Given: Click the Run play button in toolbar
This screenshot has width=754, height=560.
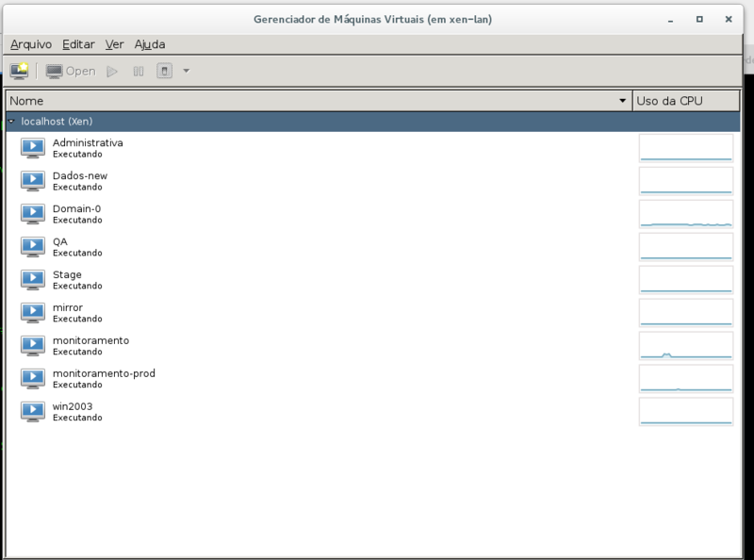Looking at the screenshot, I should click(x=112, y=72).
